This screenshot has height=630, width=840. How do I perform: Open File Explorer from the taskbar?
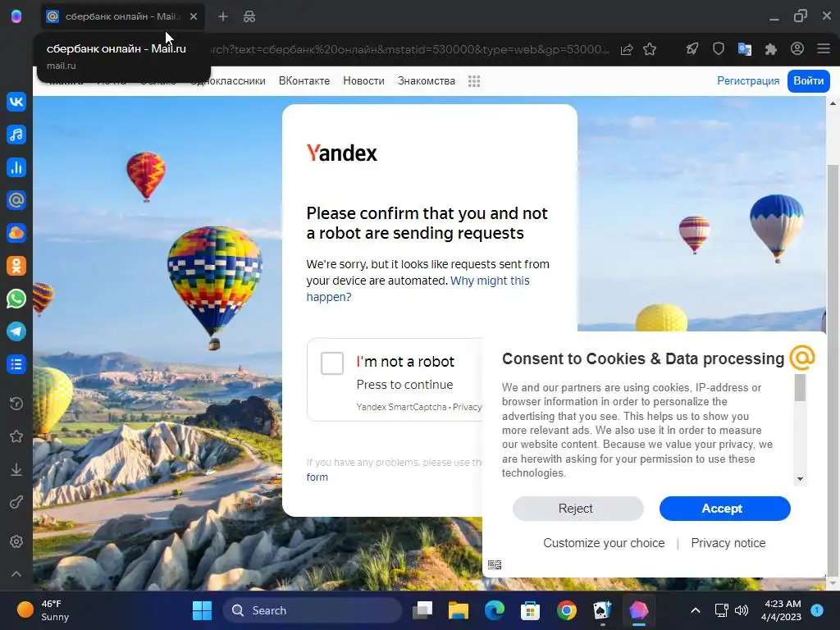458,610
